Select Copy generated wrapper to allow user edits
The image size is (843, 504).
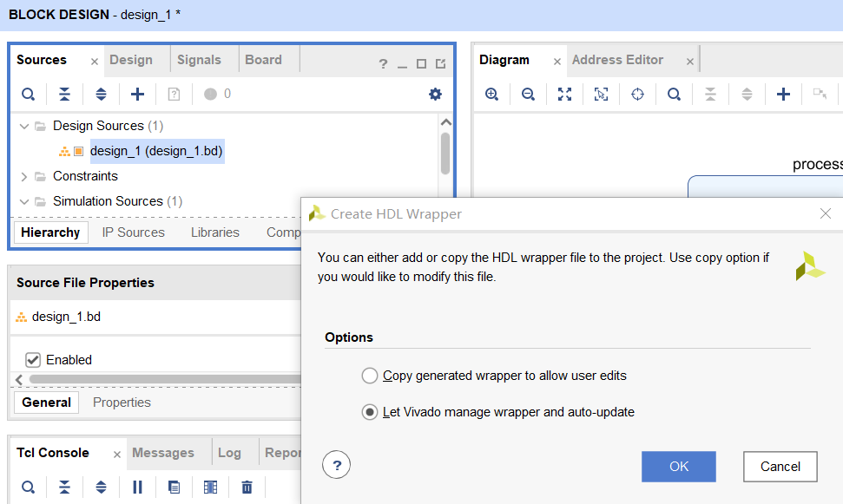[x=369, y=376]
